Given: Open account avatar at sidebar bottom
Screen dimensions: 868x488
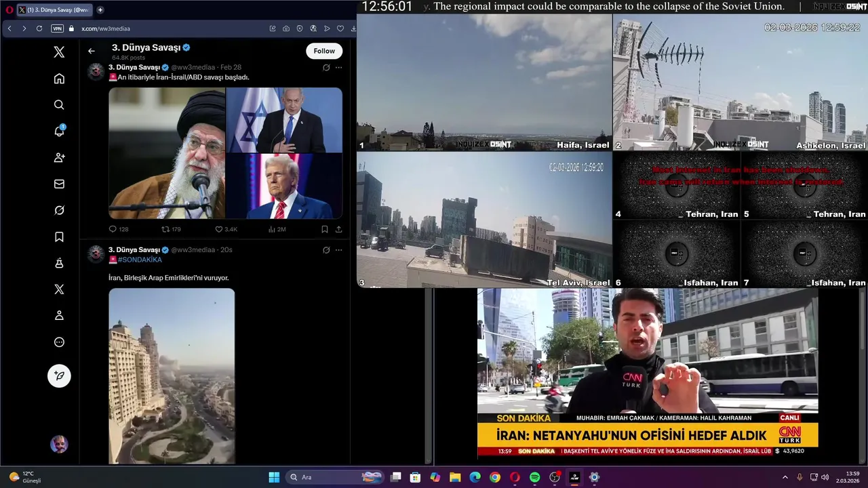Looking at the screenshot, I should [59, 444].
